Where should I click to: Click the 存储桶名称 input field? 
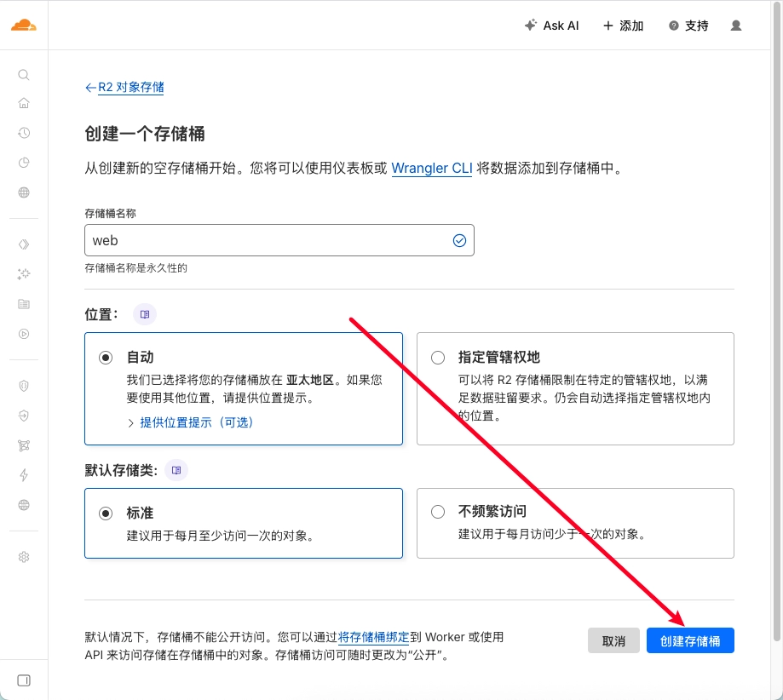[x=268, y=240]
